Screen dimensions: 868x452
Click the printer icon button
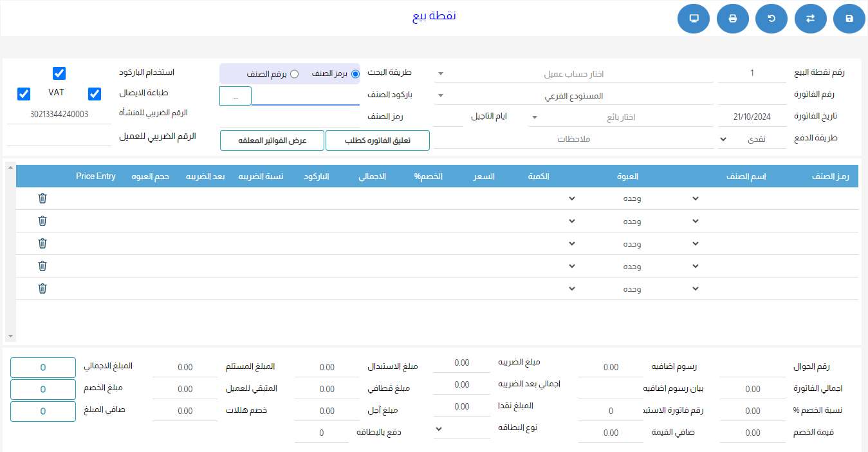click(x=732, y=19)
